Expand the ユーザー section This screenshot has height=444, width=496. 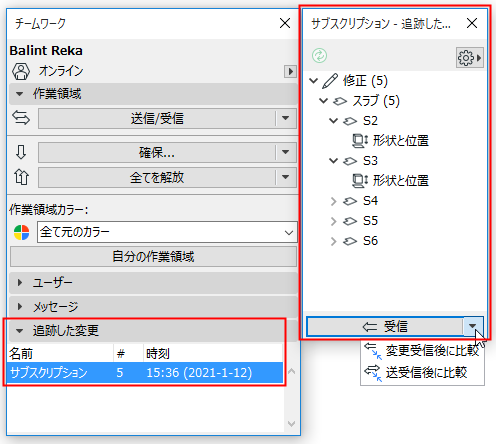20,283
